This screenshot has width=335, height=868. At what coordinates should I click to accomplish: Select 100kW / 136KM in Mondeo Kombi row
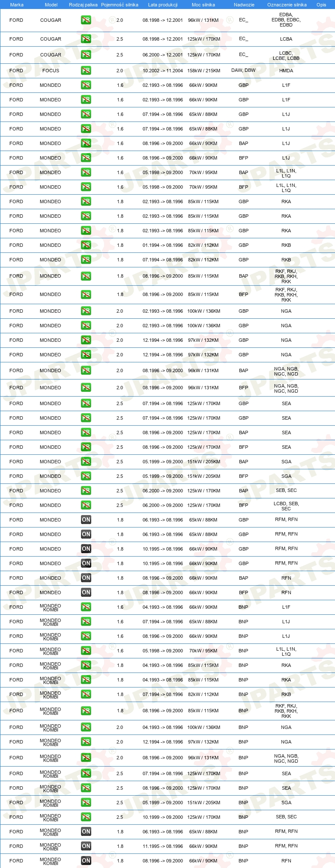click(203, 727)
